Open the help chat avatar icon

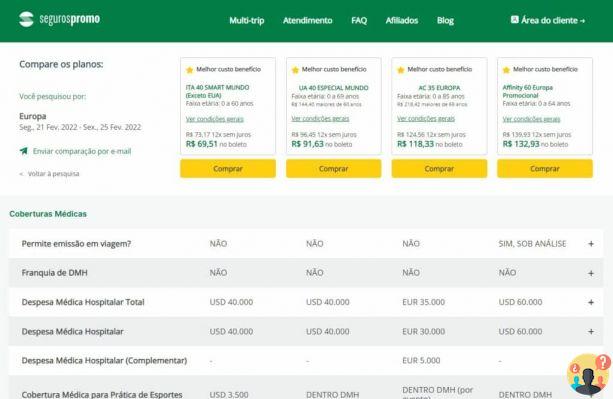(588, 374)
